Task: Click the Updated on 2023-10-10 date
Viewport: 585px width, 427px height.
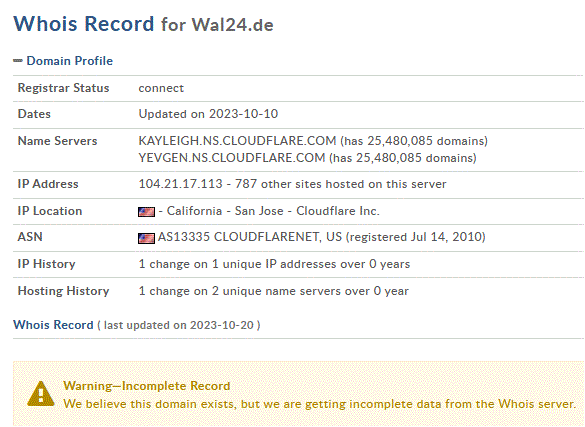Action: tap(208, 114)
